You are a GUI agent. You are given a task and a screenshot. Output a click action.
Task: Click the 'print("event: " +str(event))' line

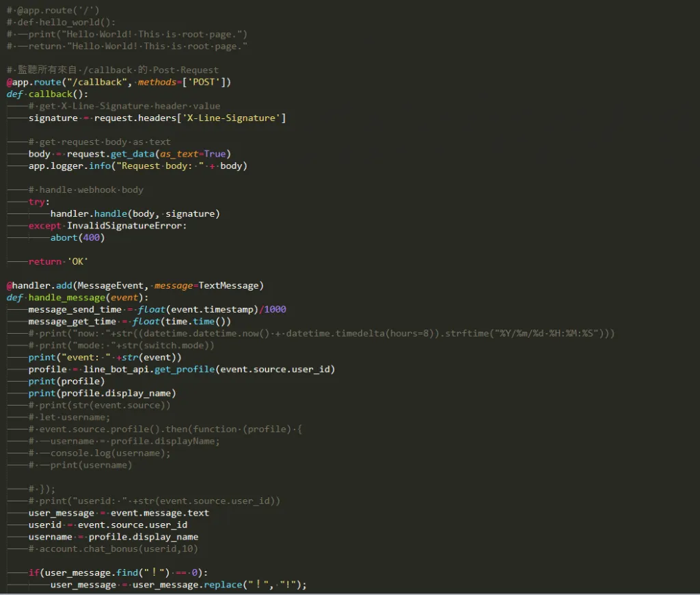105,358
